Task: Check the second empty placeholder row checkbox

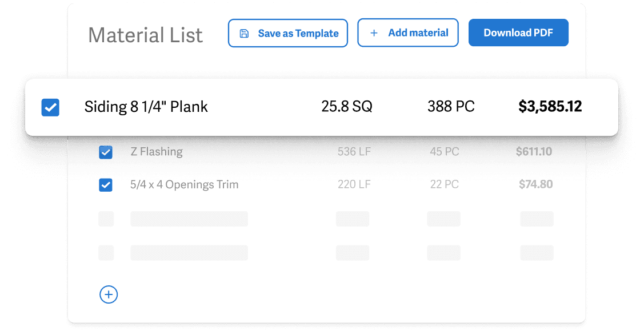Action: click(106, 252)
